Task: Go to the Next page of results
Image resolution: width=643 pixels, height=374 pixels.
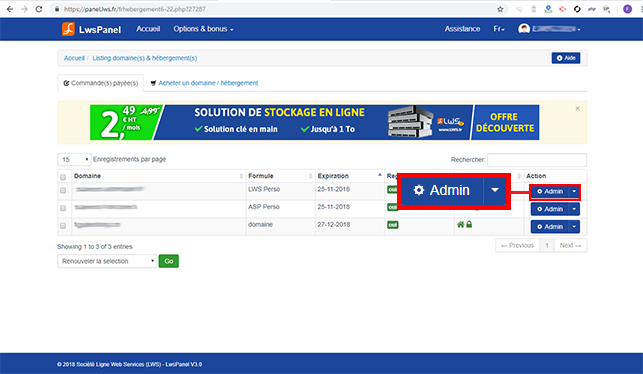Action: [x=570, y=246]
